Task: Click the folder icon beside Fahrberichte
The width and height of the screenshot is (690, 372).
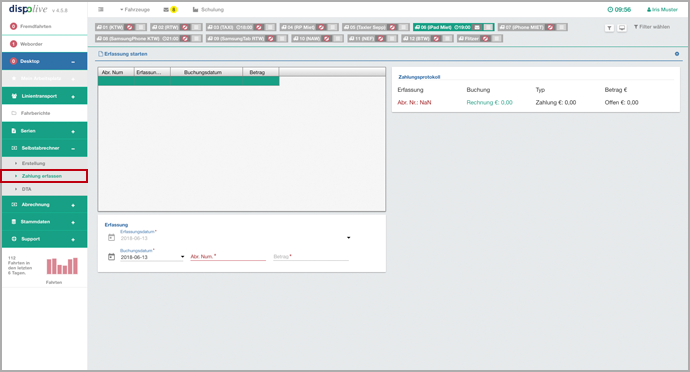Action: pos(14,113)
